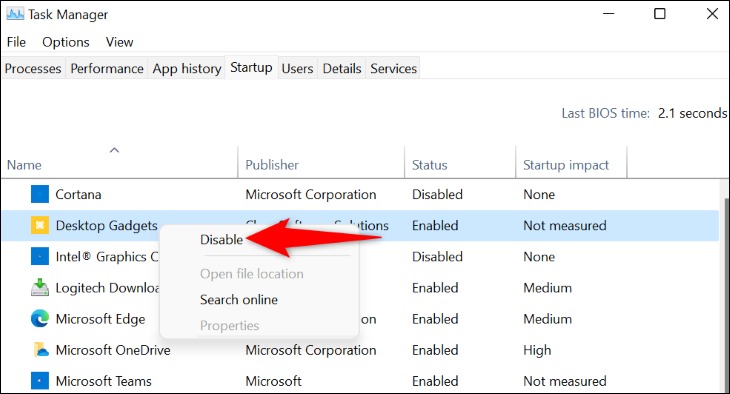This screenshot has height=394, width=730.
Task: Sort by the Name column header
Action: [x=119, y=162]
